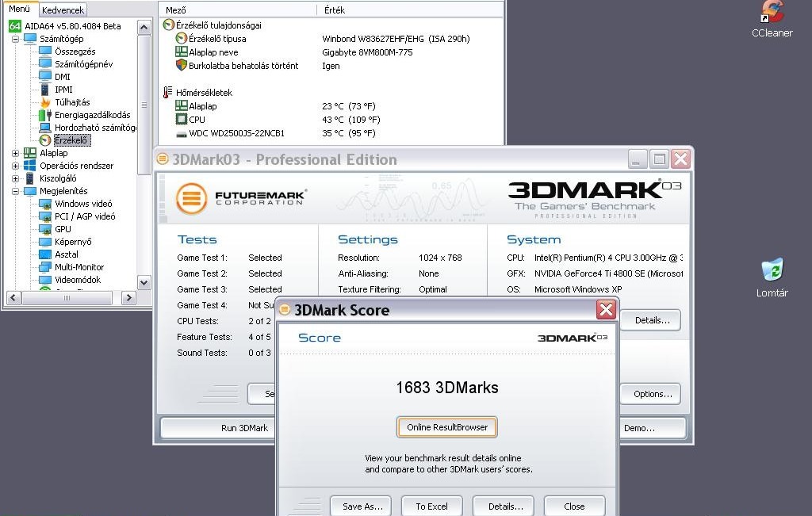812x516 pixels.
Task: Click the AIDA64 v5.80.4084 Beta root icon
Action: click(x=15, y=26)
